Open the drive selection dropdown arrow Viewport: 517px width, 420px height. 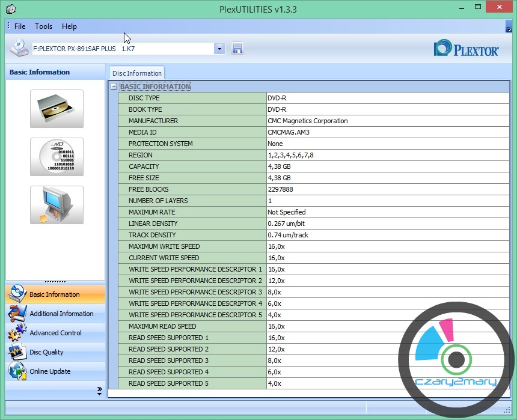tap(219, 49)
